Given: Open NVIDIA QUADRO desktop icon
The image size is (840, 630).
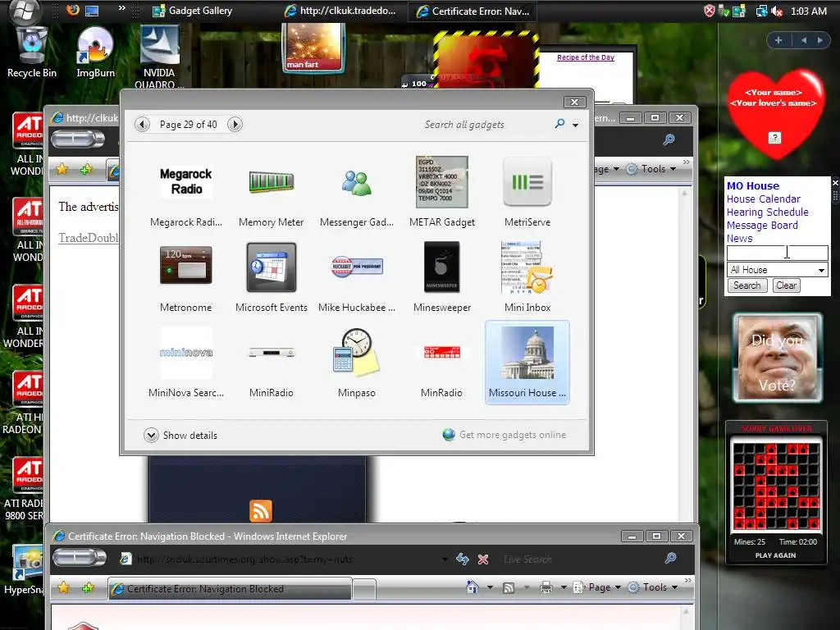Looking at the screenshot, I should [x=159, y=57].
